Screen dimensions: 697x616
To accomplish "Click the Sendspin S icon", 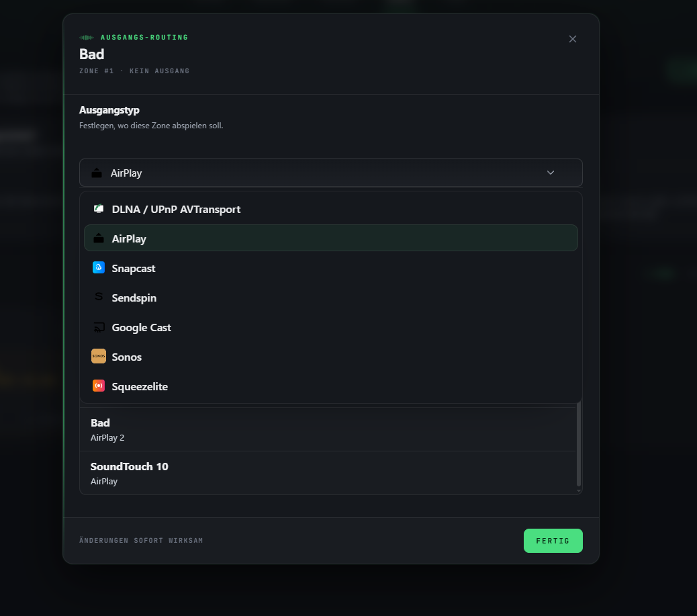I will click(99, 297).
